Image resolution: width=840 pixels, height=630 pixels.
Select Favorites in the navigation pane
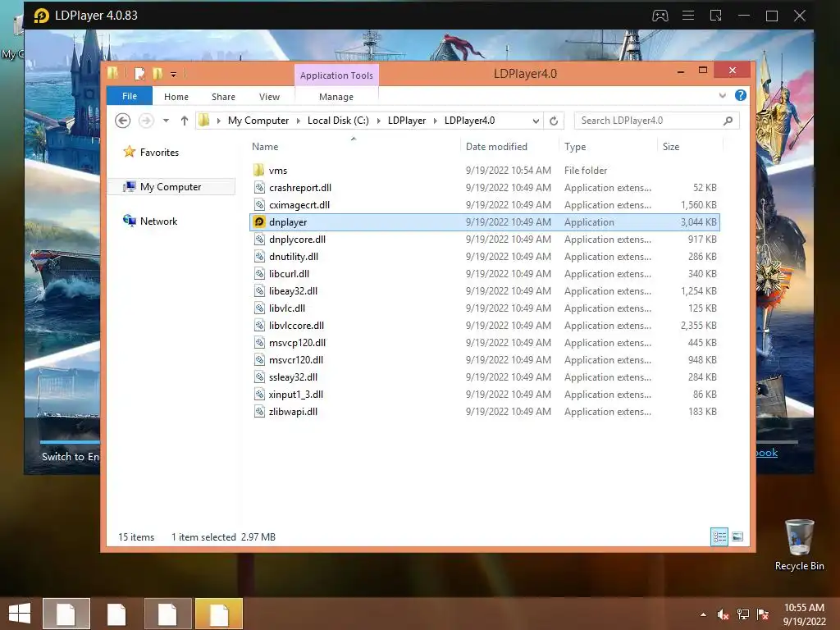point(159,152)
